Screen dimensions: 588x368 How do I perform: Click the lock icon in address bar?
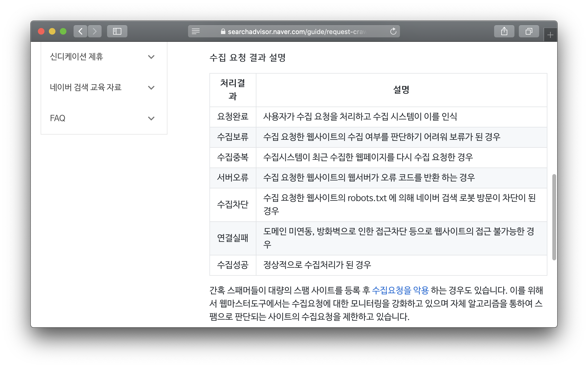223,32
